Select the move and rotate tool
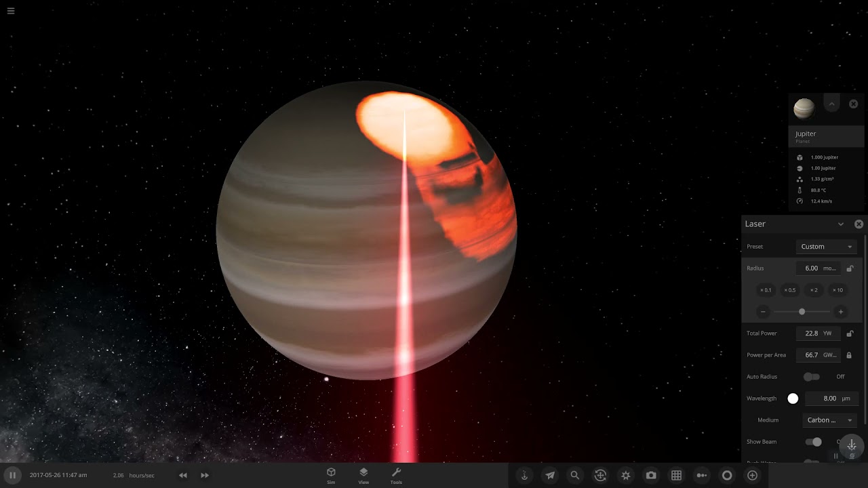The height and width of the screenshot is (488, 868). pyautogui.click(x=600, y=475)
